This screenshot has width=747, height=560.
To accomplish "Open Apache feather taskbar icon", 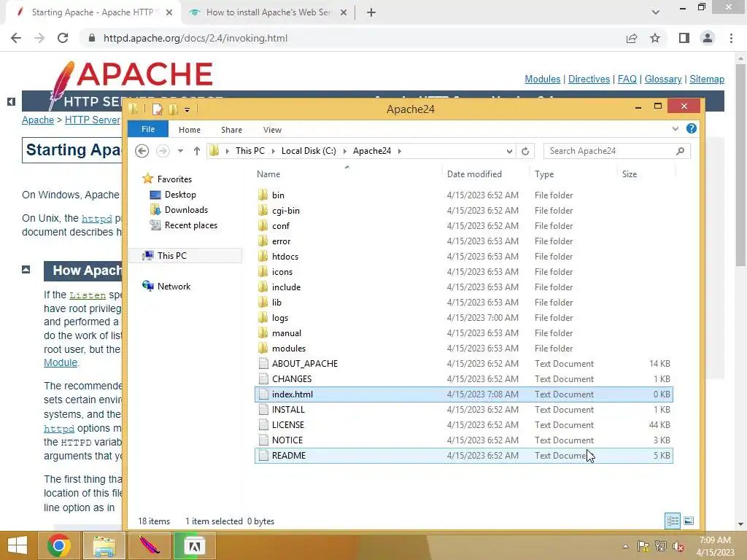I will [149, 545].
